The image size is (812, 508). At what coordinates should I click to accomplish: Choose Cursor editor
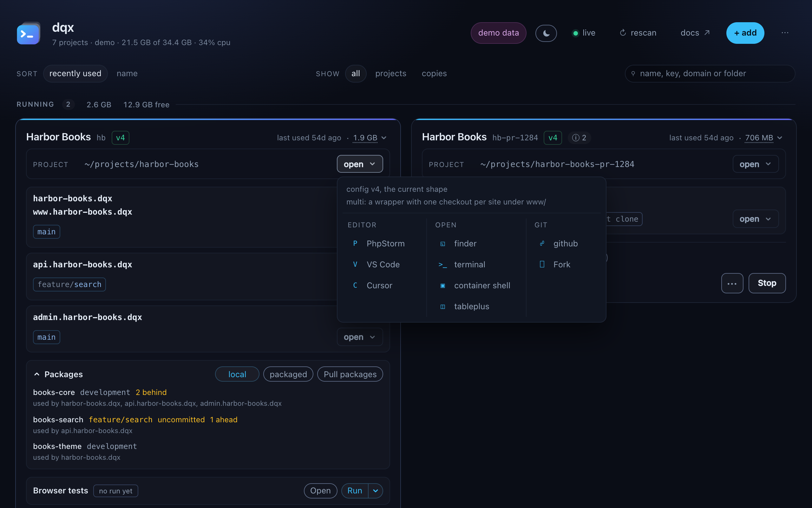(379, 285)
